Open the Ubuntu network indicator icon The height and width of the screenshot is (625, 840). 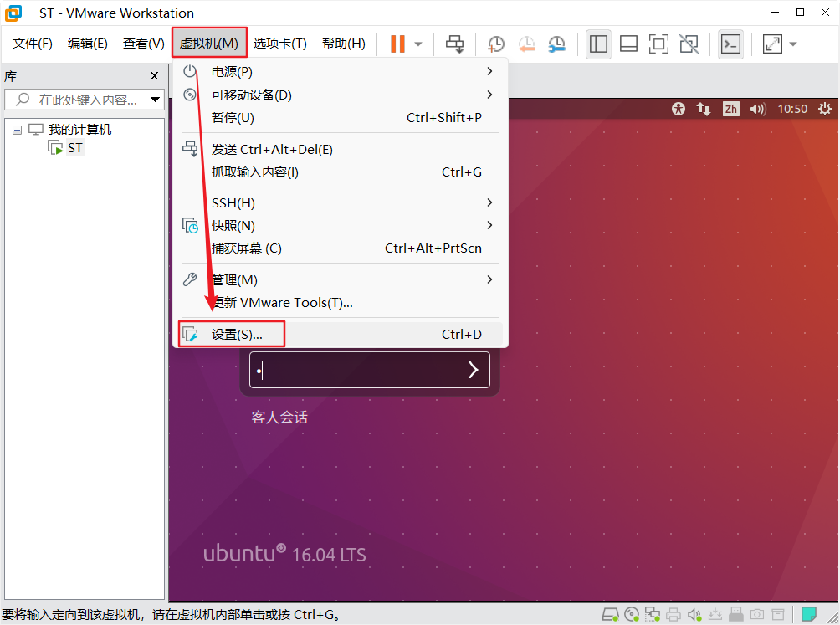pyautogui.click(x=704, y=110)
